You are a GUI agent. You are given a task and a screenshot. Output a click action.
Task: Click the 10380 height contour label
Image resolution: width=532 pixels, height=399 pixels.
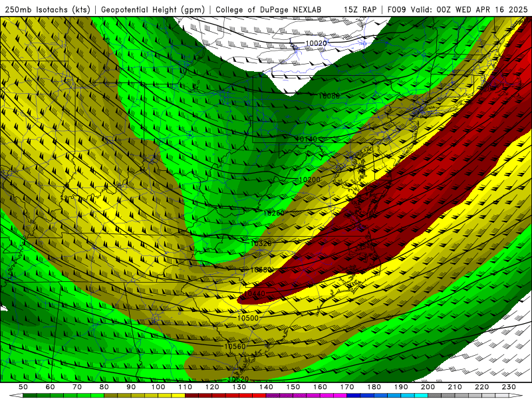coord(261,270)
